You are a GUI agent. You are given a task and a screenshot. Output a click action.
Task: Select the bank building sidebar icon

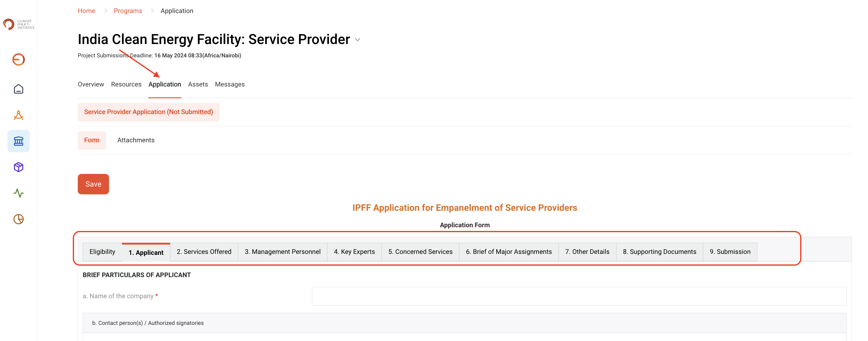click(x=19, y=141)
